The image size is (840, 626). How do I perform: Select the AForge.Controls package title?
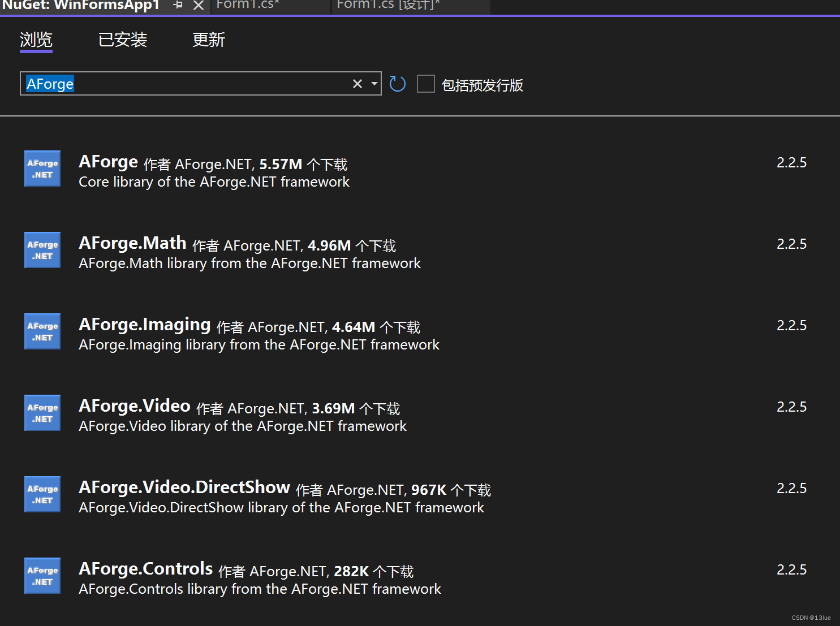pos(146,569)
